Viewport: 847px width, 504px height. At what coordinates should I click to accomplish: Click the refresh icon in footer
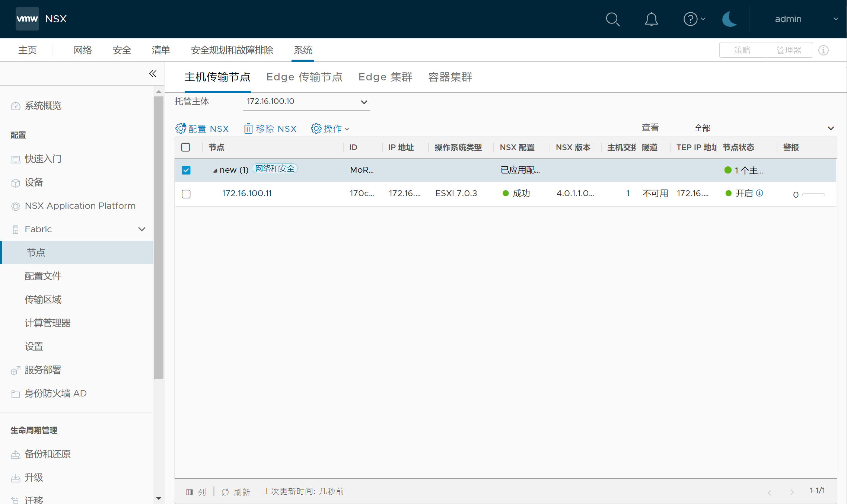225,492
